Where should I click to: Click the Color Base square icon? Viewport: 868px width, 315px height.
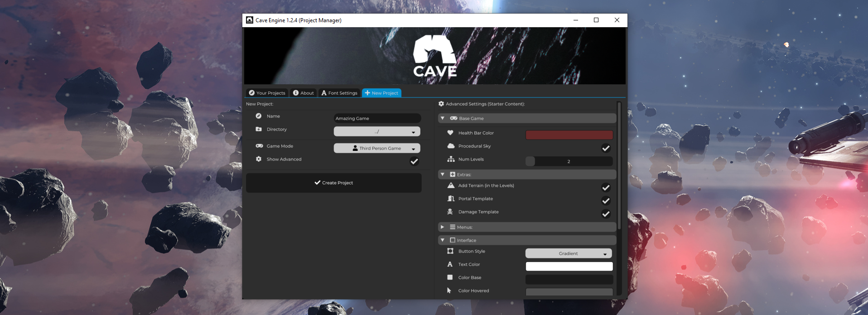450,277
